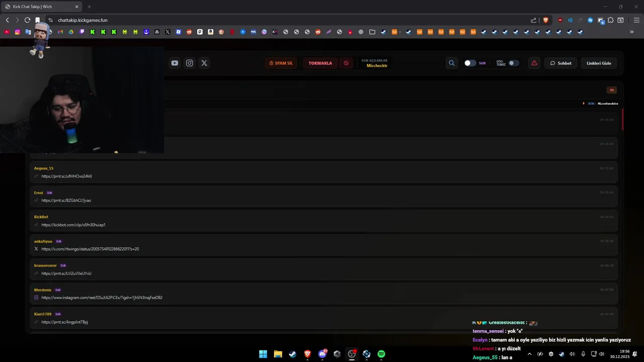Open the Sohbet chat button
The image size is (644, 362).
pos(560,63)
